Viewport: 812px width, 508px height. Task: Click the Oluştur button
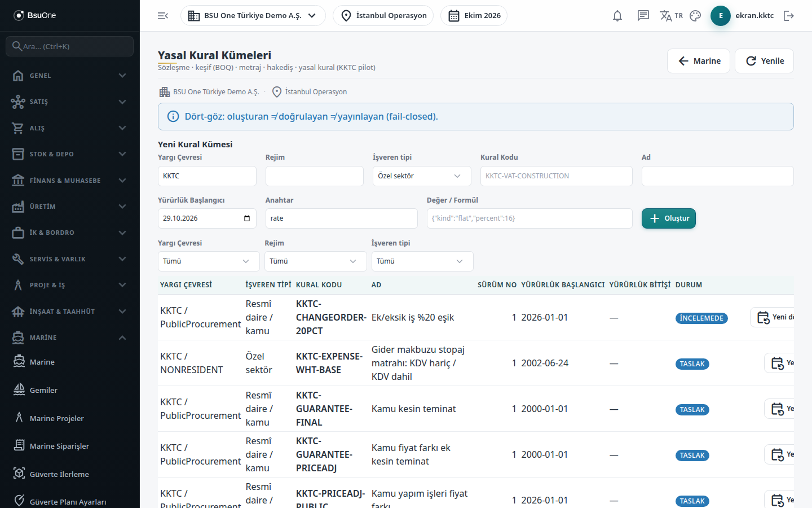click(x=669, y=218)
